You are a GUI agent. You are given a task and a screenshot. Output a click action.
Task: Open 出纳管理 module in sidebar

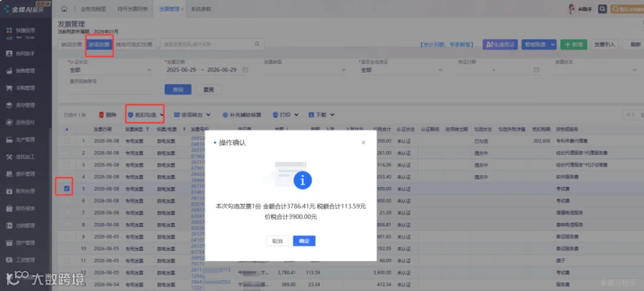(21, 226)
